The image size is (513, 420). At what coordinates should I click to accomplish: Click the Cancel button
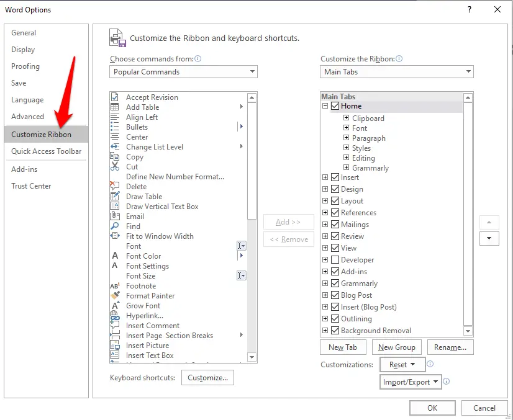[484, 408]
